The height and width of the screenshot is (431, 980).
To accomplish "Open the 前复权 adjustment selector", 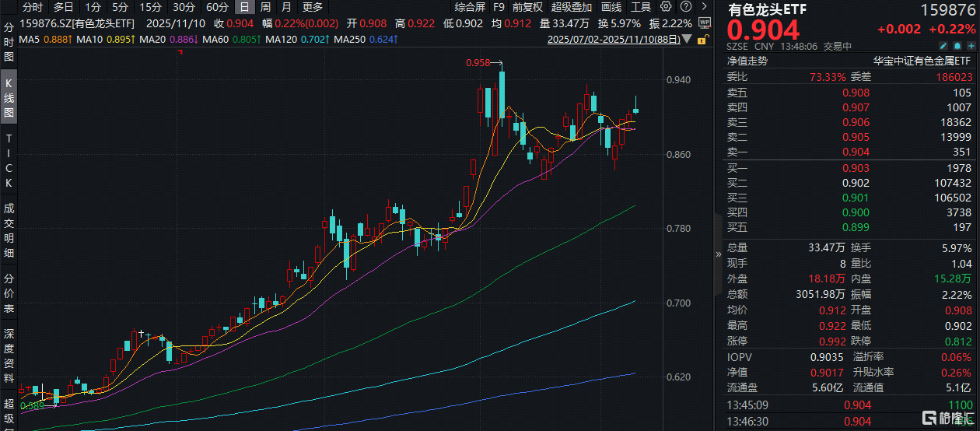I will pyautogui.click(x=528, y=7).
